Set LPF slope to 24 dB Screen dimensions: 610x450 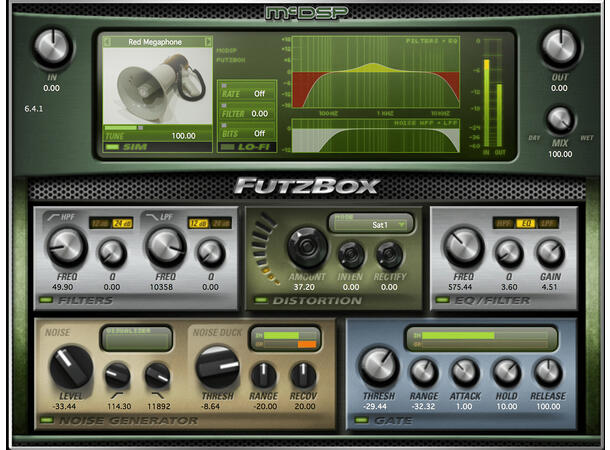click(221, 223)
